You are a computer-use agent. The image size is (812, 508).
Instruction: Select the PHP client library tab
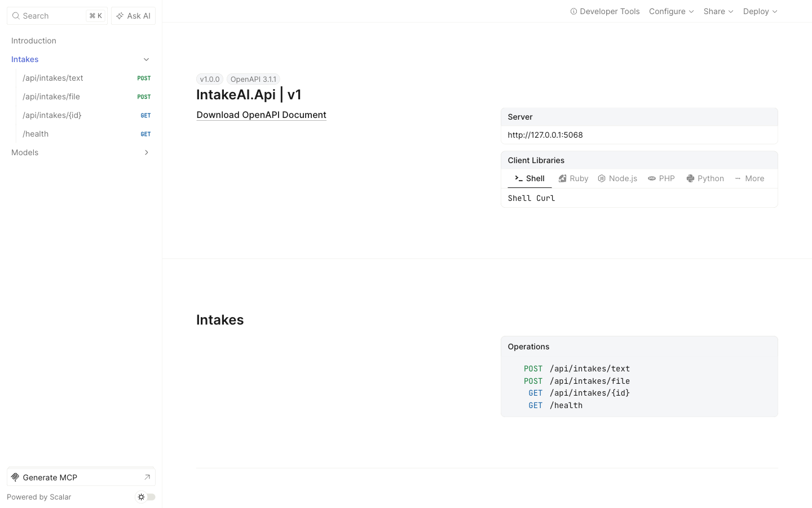point(661,178)
